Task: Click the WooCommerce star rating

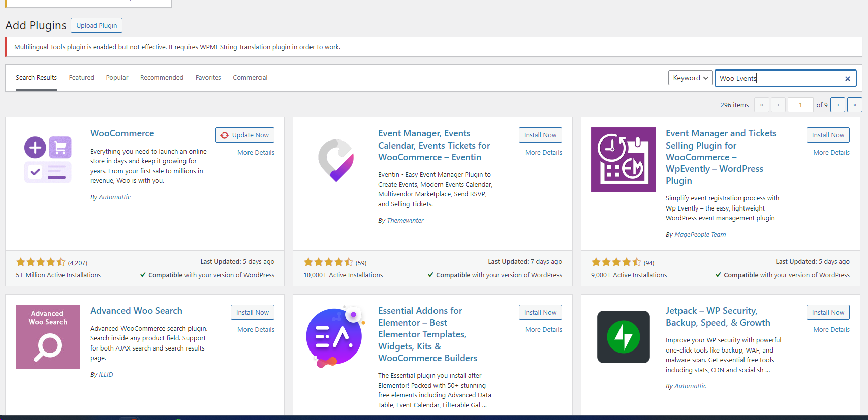Action: (40, 262)
